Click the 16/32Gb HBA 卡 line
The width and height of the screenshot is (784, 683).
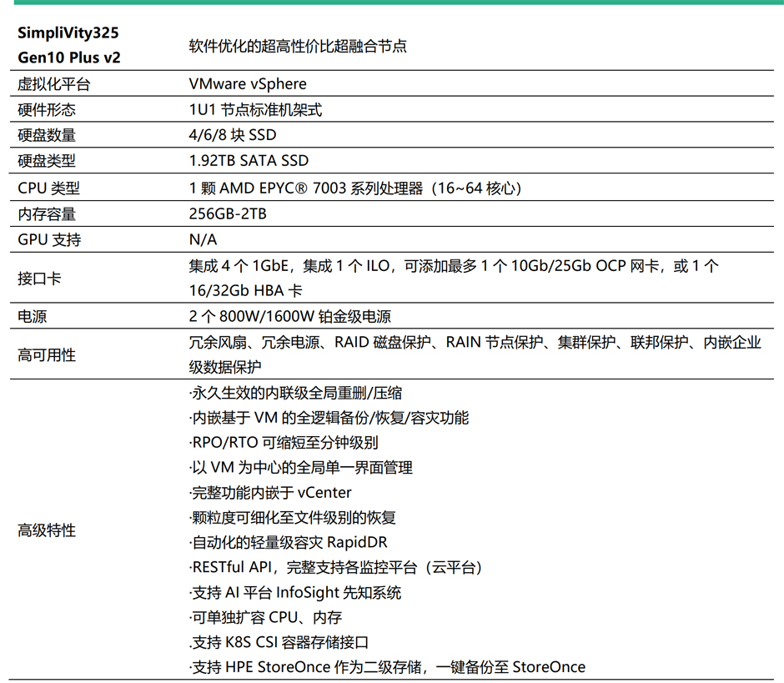(x=245, y=290)
